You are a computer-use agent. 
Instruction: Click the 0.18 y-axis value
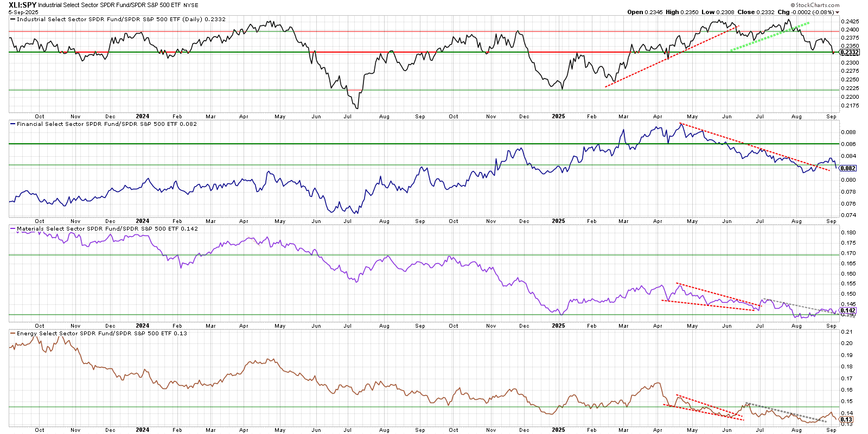(x=847, y=367)
